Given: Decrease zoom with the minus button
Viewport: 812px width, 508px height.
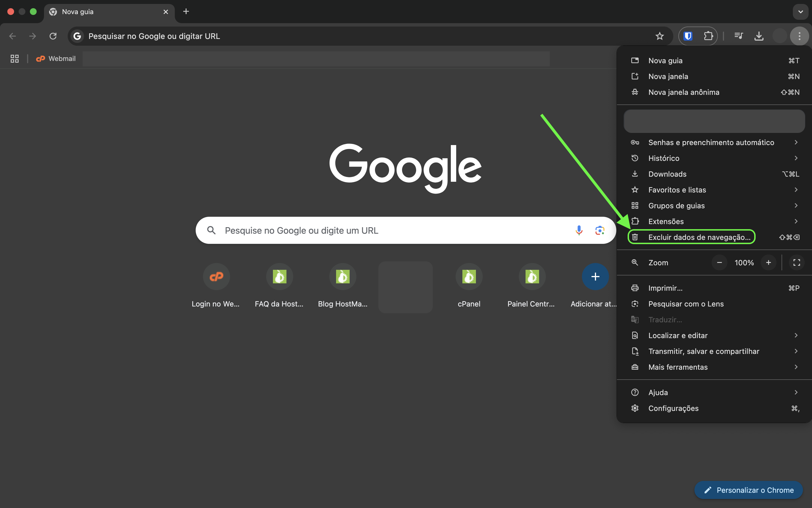Looking at the screenshot, I should [x=720, y=263].
